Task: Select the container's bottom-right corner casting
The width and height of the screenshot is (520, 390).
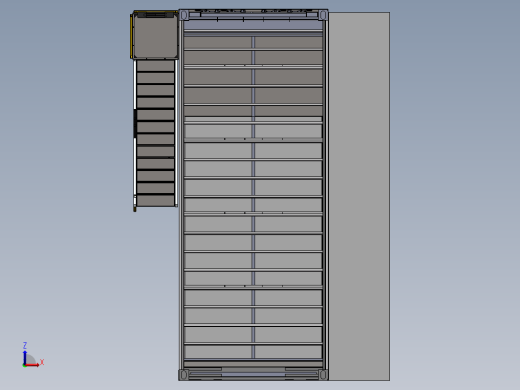Action: point(323,375)
